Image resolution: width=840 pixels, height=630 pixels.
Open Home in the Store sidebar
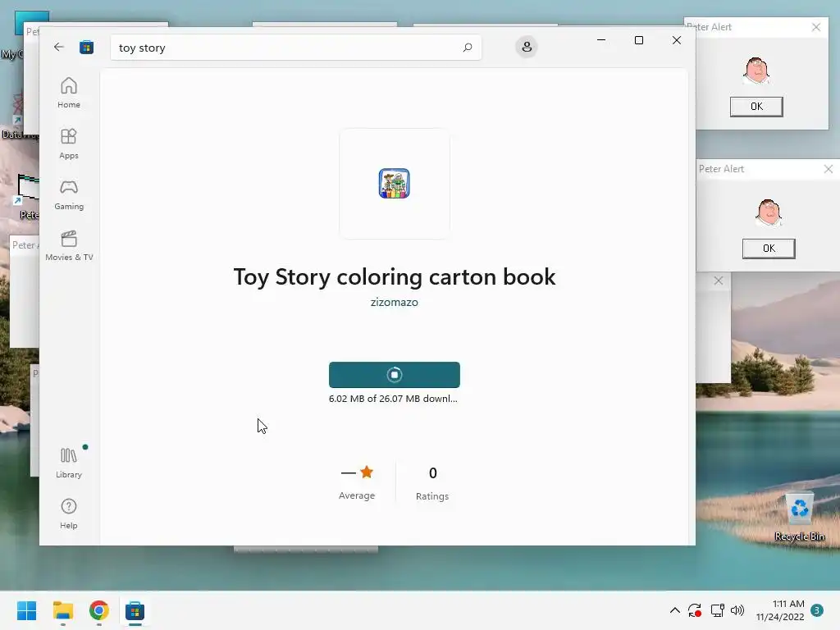point(69,93)
